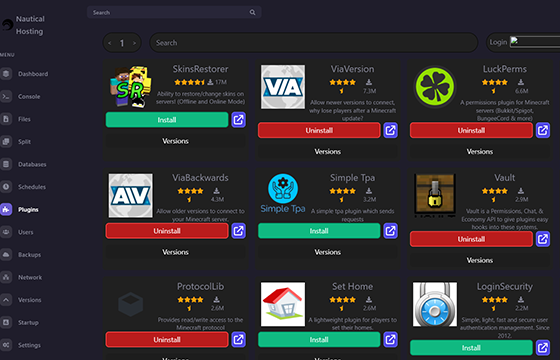The height and width of the screenshot is (360, 560).
Task: Click the ViaVersion plugin logo
Action: tap(283, 87)
